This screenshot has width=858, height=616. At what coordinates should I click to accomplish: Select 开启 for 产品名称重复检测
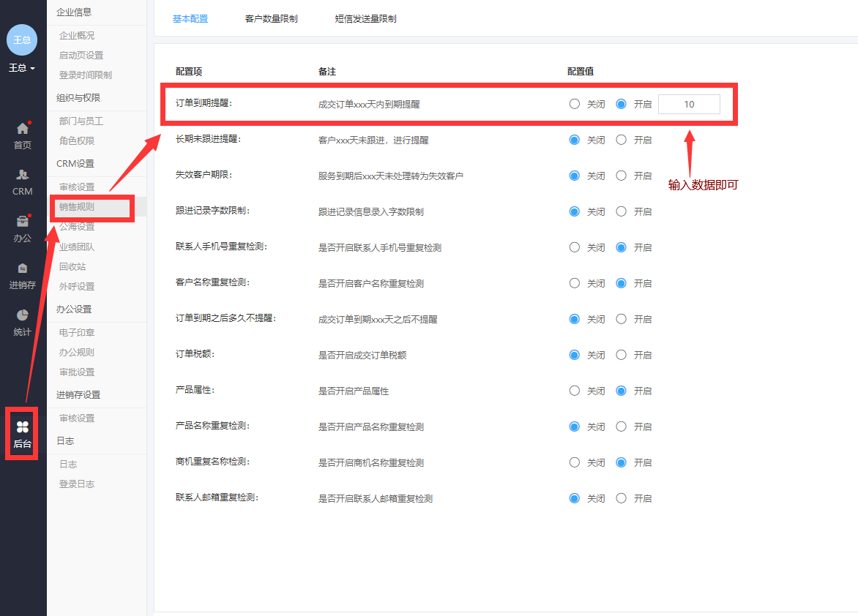621,427
